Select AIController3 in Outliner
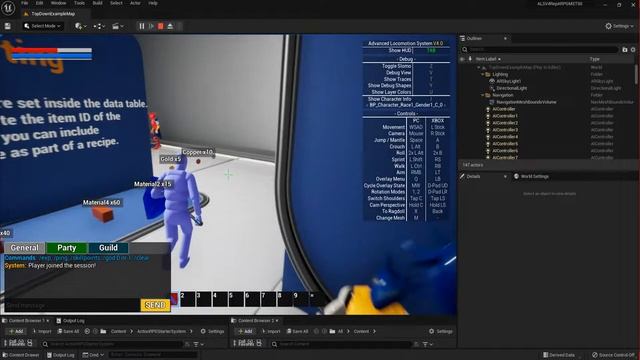 pyautogui.click(x=505, y=130)
